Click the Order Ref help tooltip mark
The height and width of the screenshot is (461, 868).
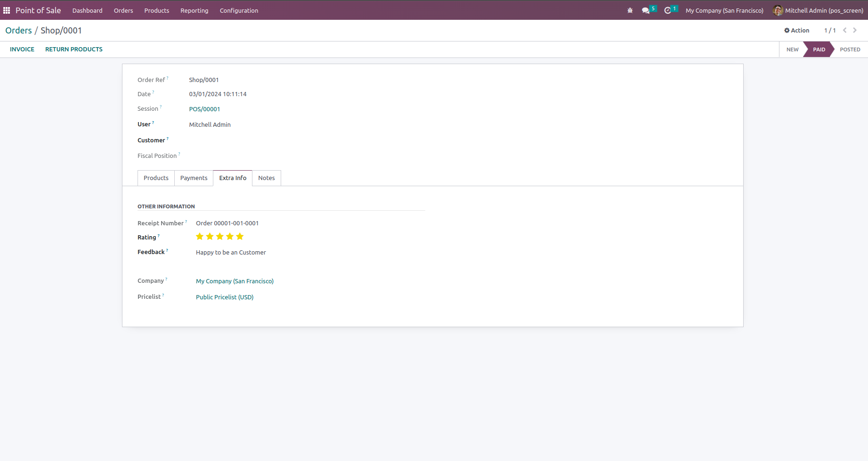point(167,78)
